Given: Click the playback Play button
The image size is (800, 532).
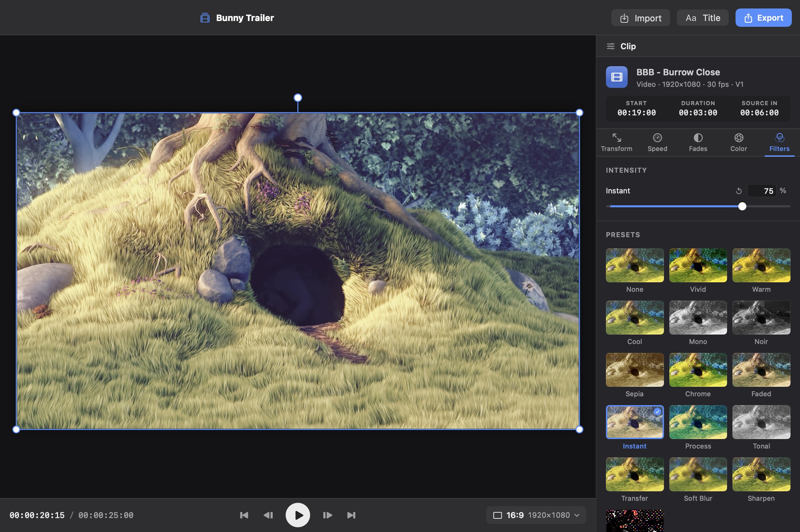Looking at the screenshot, I should tap(298, 515).
